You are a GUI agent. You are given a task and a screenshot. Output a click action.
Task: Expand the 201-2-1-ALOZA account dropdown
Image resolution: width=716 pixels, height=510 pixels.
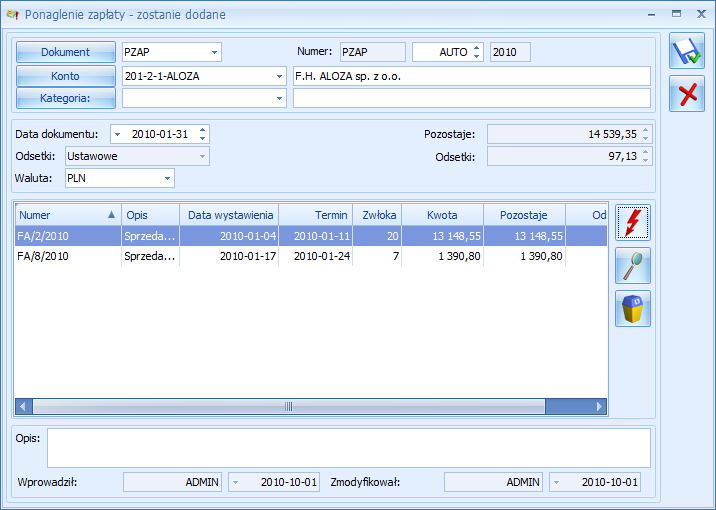pos(279,76)
